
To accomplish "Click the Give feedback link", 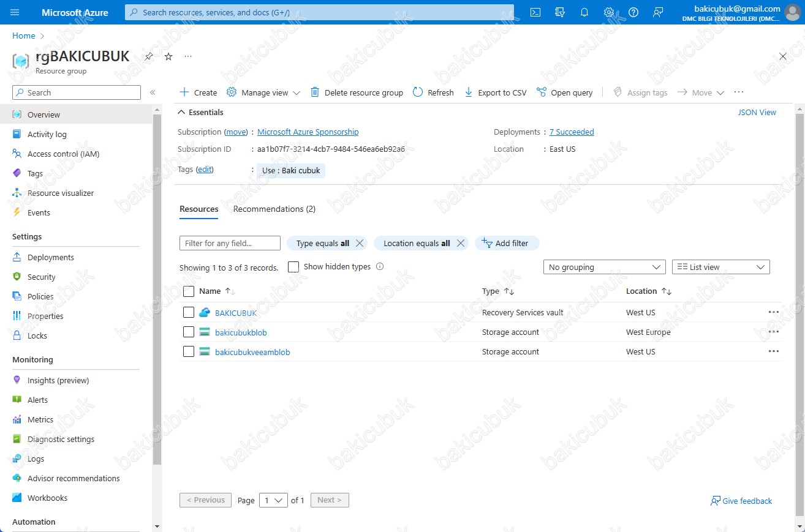I will [741, 501].
